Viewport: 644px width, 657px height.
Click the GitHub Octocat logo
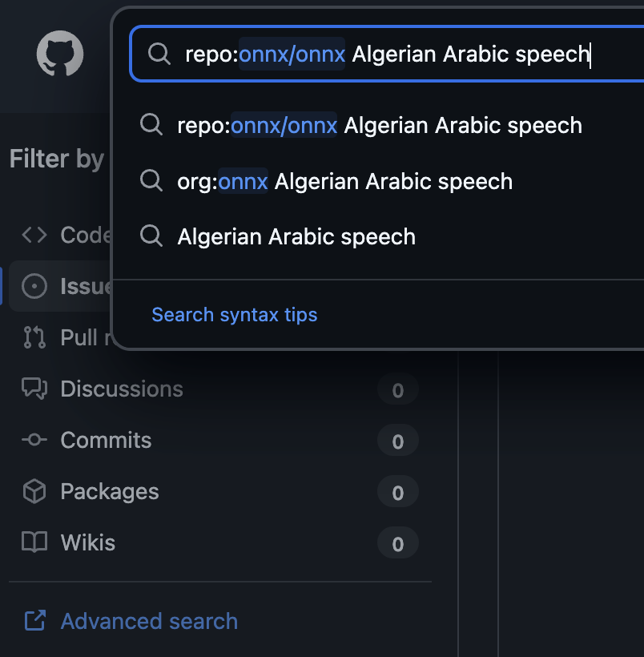click(60, 54)
